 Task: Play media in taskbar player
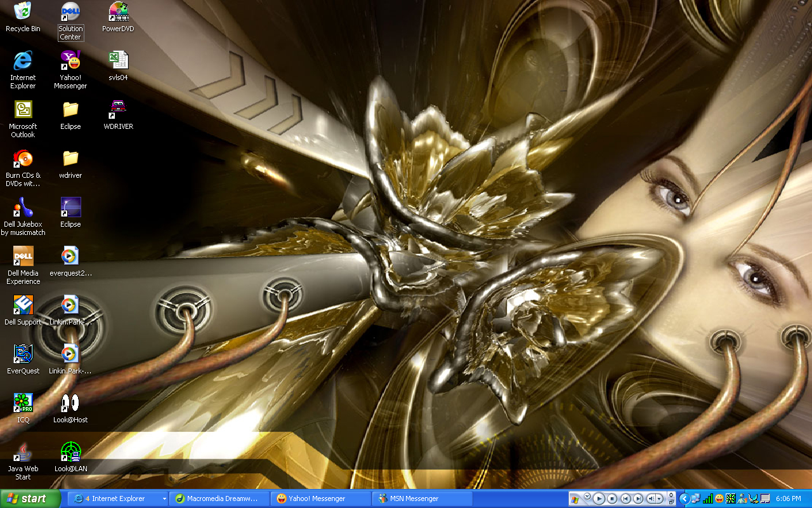click(599, 498)
